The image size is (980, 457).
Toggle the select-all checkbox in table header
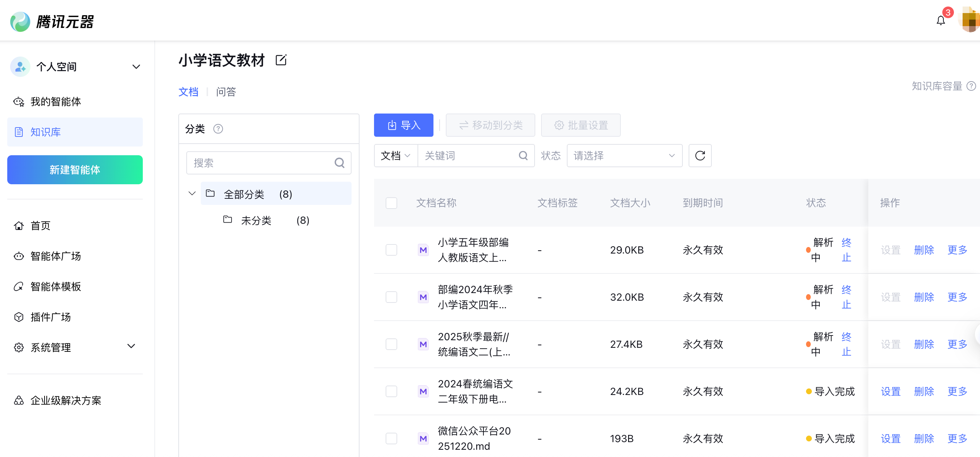click(391, 203)
